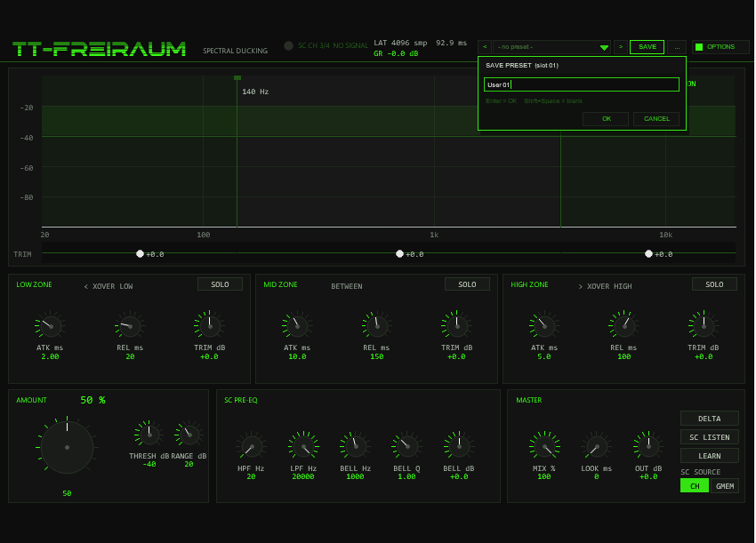Viewport: 756px width, 543px height.
Task: Click the TT-FREIRAUM logo
Action: 100,49
